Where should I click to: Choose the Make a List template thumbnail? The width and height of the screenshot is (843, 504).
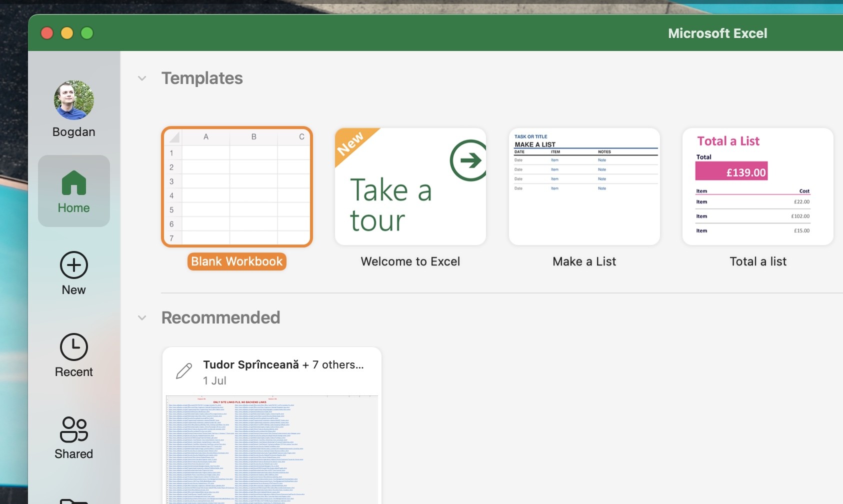(x=584, y=186)
